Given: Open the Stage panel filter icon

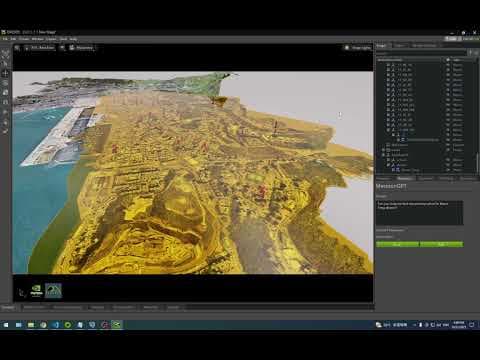Looking at the screenshot, I should pos(471,53).
